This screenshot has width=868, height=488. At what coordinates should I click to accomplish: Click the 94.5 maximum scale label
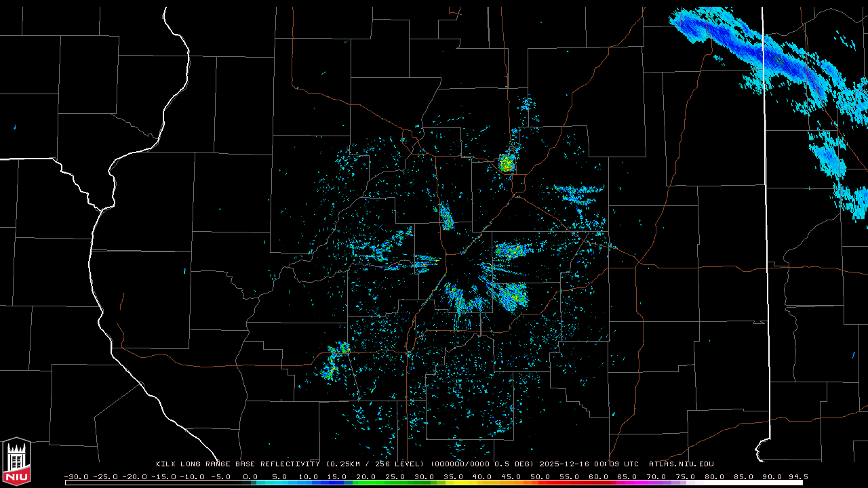797,476
